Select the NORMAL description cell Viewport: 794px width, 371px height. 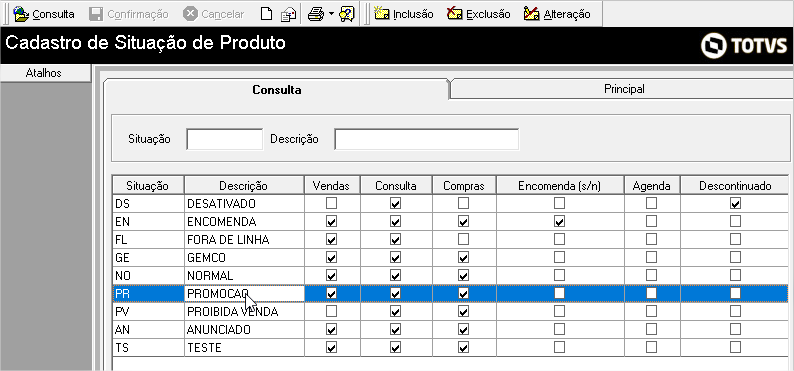click(x=244, y=276)
